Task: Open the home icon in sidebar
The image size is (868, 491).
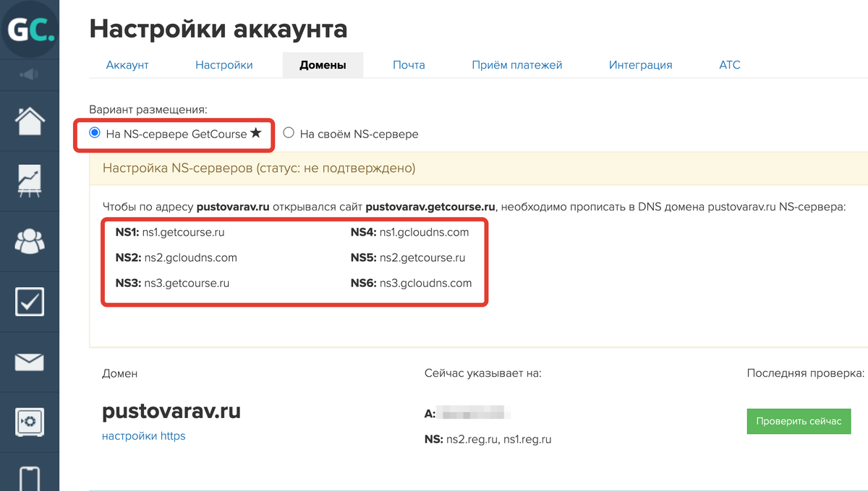Action: tap(30, 120)
